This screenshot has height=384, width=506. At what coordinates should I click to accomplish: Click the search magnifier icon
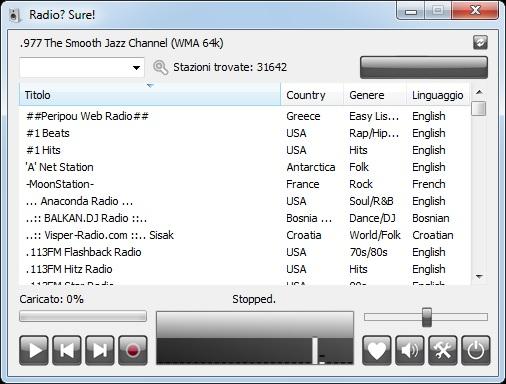160,68
